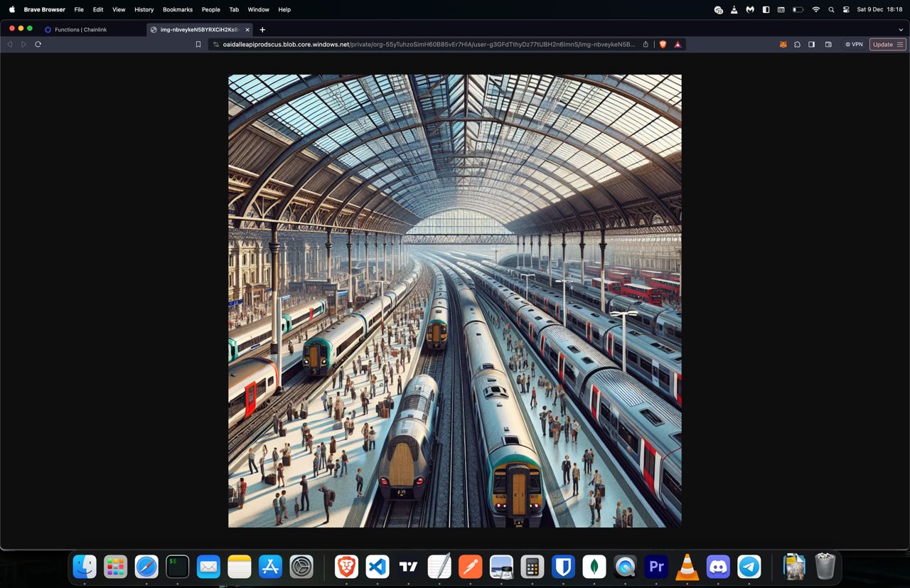This screenshot has height=588, width=910.
Task: Reload the current page
Action: (x=38, y=44)
